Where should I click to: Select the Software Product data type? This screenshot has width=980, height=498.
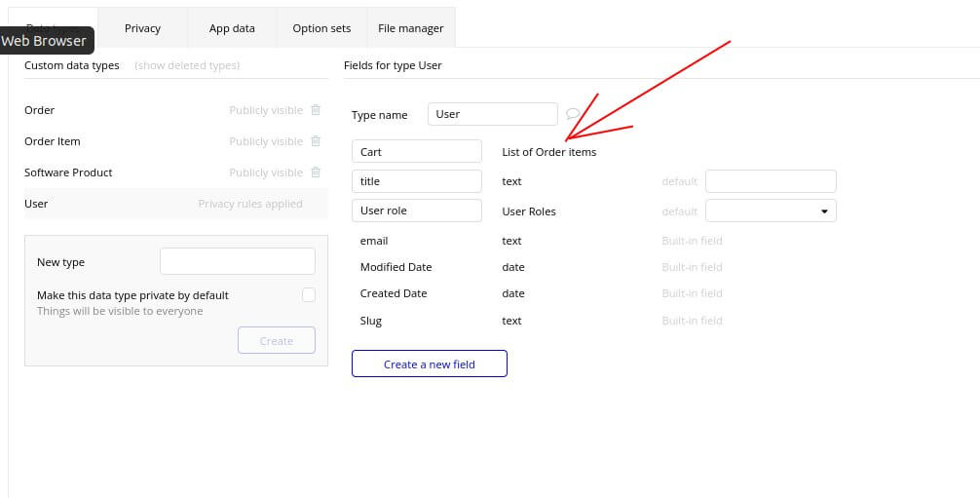point(68,172)
